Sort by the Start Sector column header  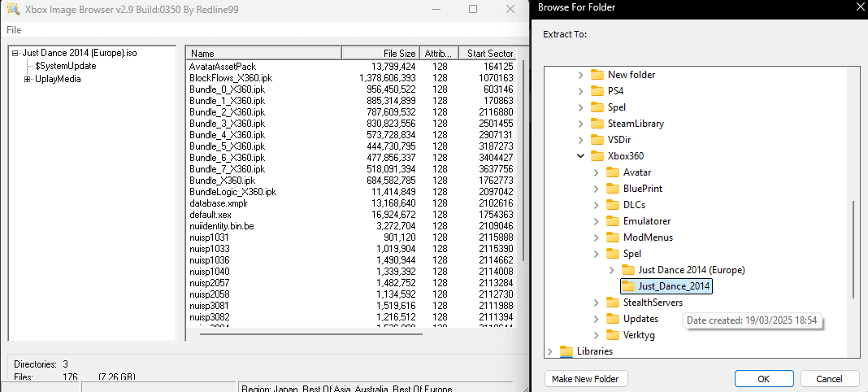click(488, 53)
